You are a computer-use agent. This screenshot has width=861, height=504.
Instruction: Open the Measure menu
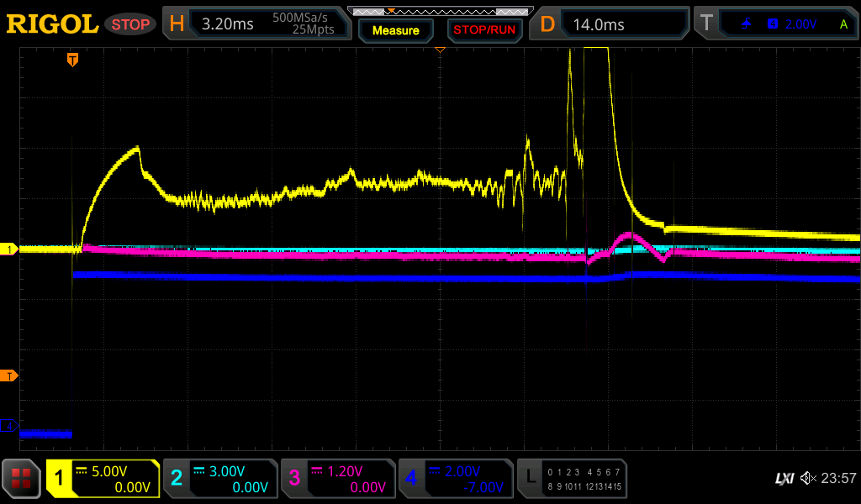click(395, 30)
